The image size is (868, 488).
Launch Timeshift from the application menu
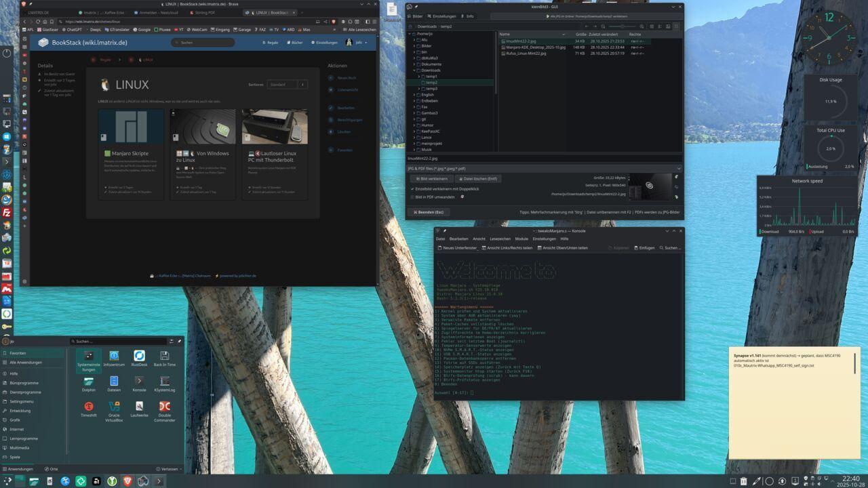pyautogui.click(x=89, y=405)
